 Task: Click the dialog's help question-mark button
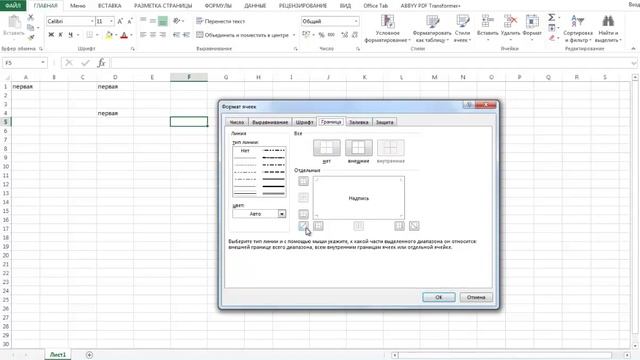tap(469, 105)
